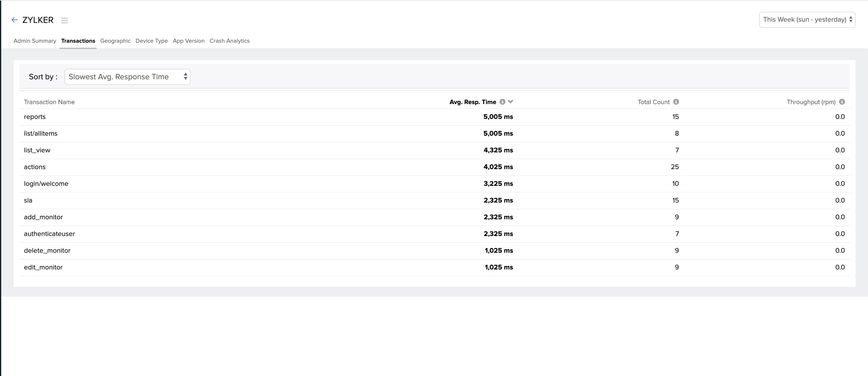Image resolution: width=868 pixels, height=376 pixels.
Task: Click info icon next to Throughput (rpm)
Action: click(842, 102)
